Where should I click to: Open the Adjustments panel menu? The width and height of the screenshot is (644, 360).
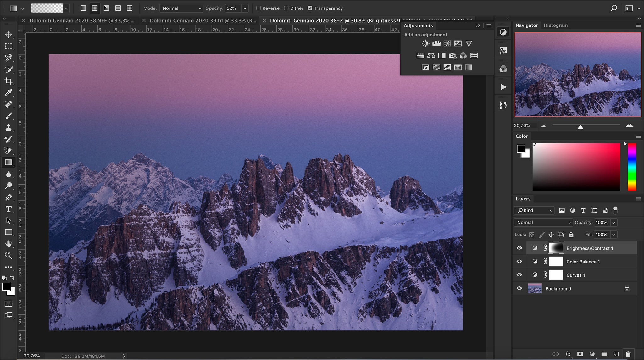click(x=488, y=26)
